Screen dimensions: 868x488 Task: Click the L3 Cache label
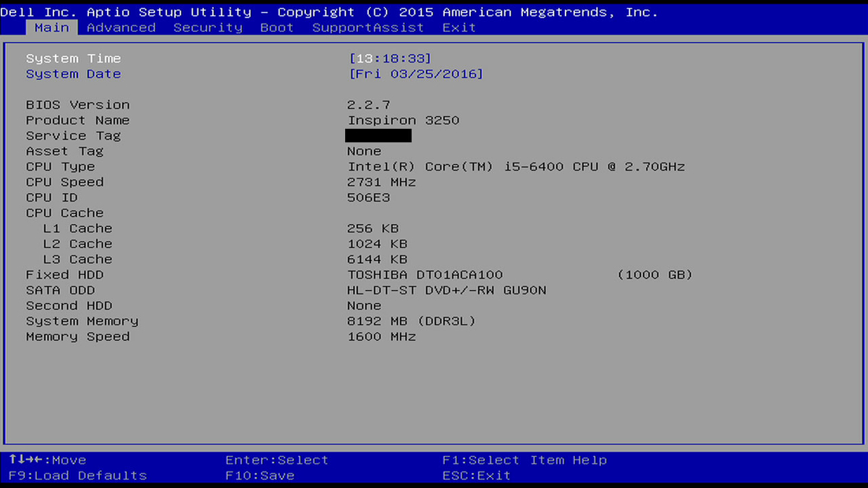pyautogui.click(x=77, y=259)
